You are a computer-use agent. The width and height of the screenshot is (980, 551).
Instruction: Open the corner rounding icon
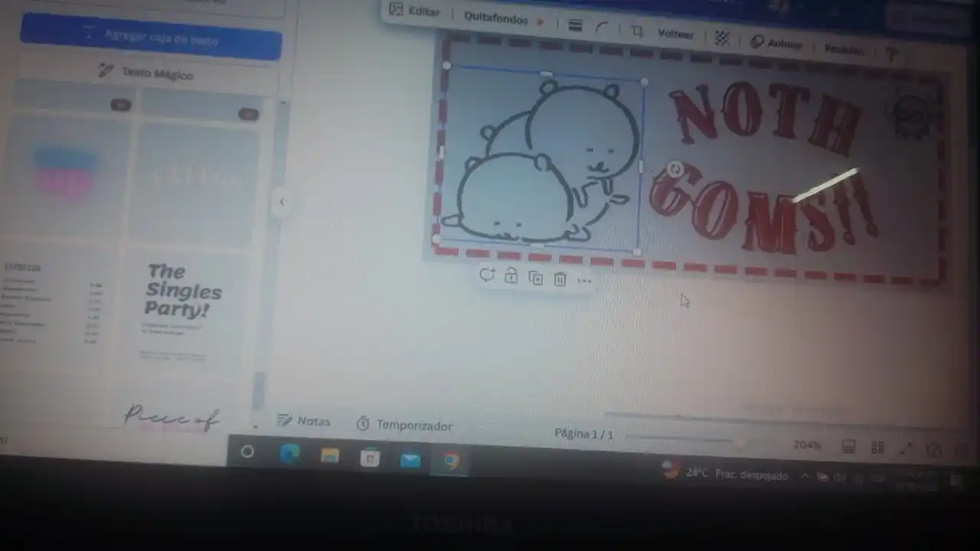(602, 28)
